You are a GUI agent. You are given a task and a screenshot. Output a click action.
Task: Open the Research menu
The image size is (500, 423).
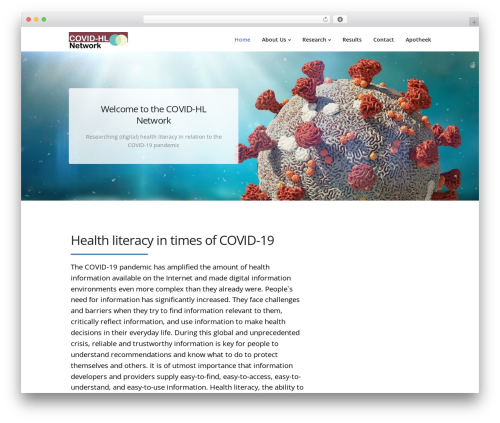314,40
